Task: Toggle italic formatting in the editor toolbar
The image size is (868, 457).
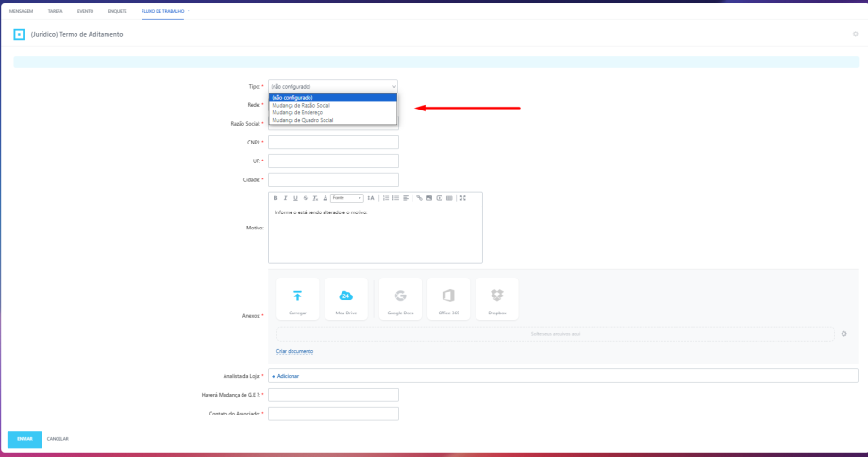Action: point(285,198)
